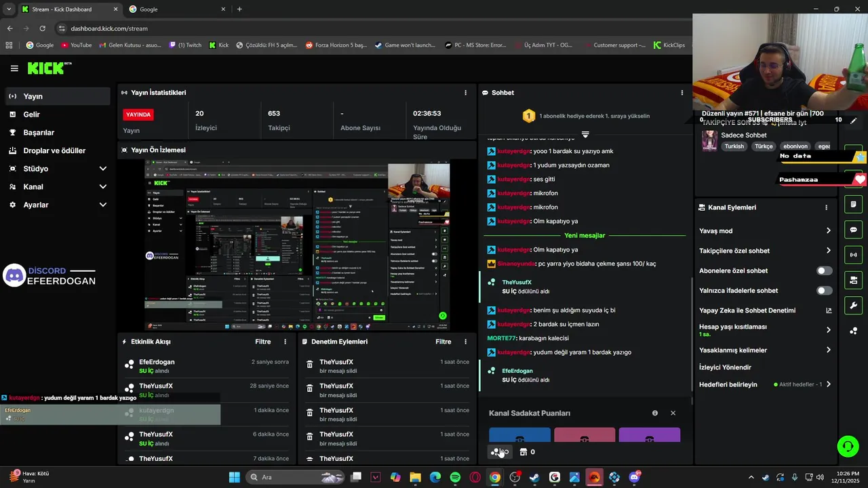The height and width of the screenshot is (488, 868).
Task: Click the broadcast signal sidebar icon
Action: [853, 255]
